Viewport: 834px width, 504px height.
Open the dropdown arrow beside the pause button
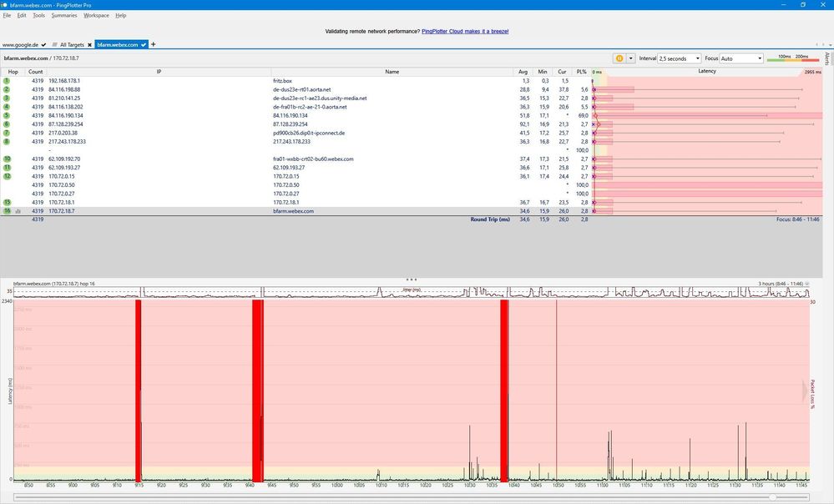pyautogui.click(x=631, y=58)
